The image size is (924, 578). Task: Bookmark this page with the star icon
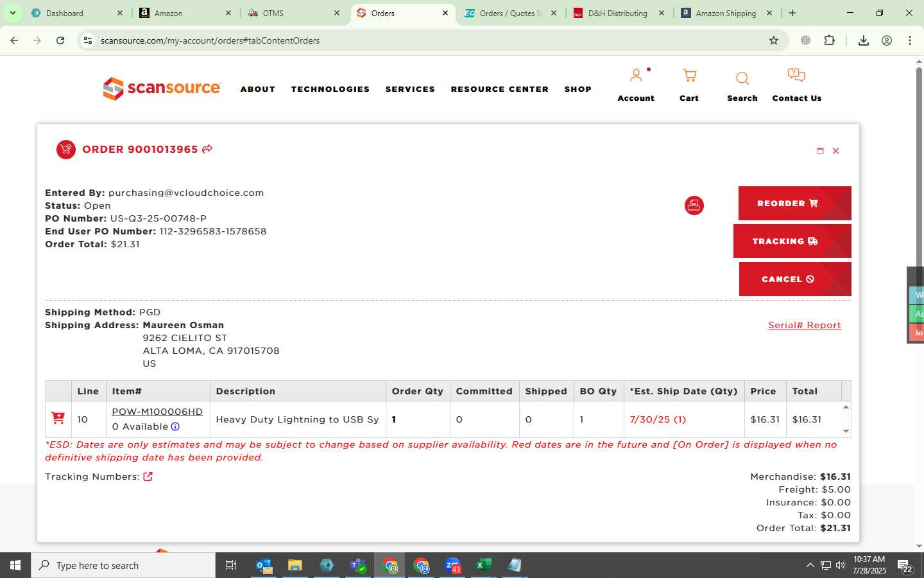pyautogui.click(x=774, y=40)
